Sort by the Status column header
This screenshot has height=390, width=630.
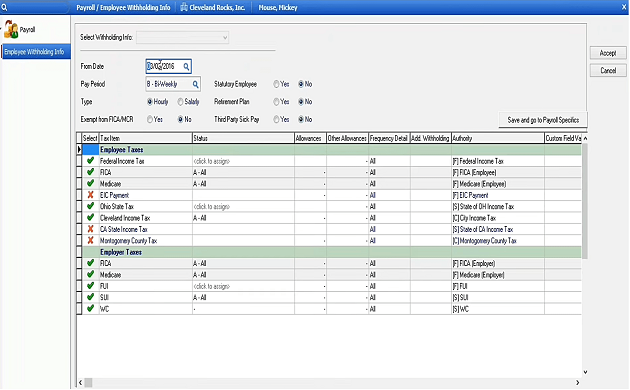(243, 138)
